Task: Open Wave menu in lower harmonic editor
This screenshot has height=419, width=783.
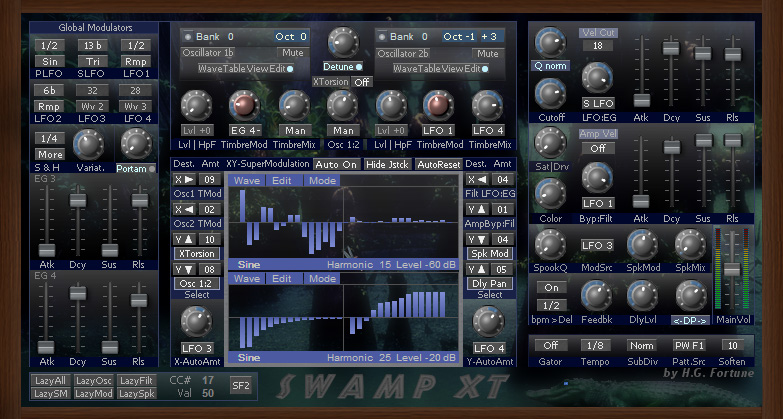Action: click(247, 279)
